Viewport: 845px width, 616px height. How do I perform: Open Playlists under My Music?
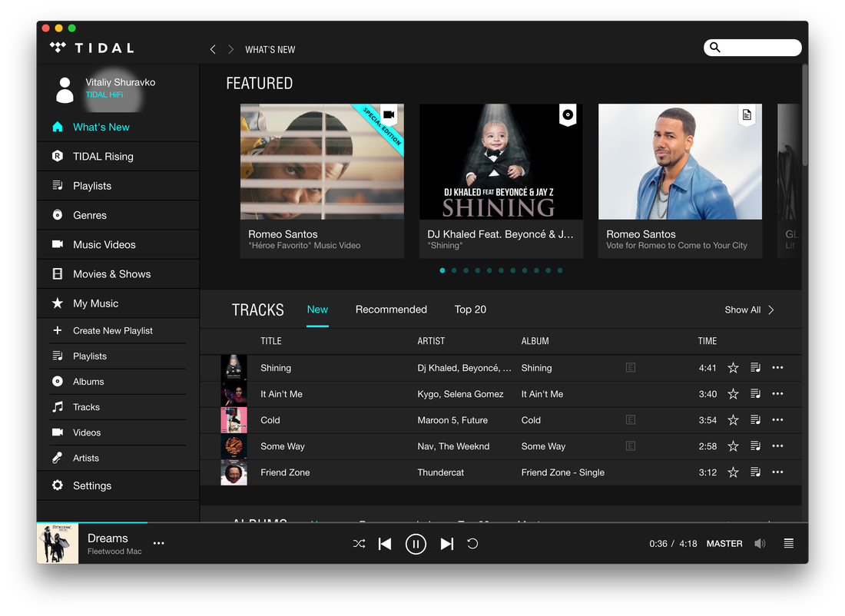(118, 356)
